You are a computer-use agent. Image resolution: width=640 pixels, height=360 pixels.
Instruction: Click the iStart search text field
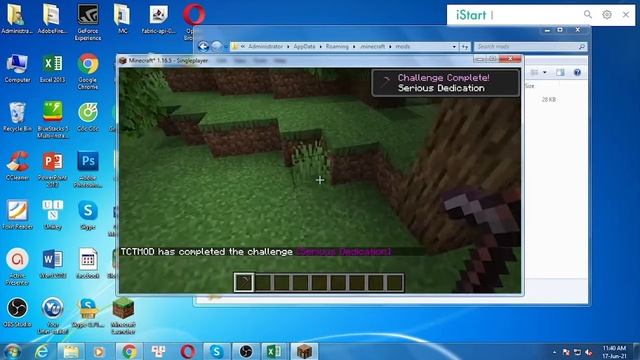coord(535,15)
